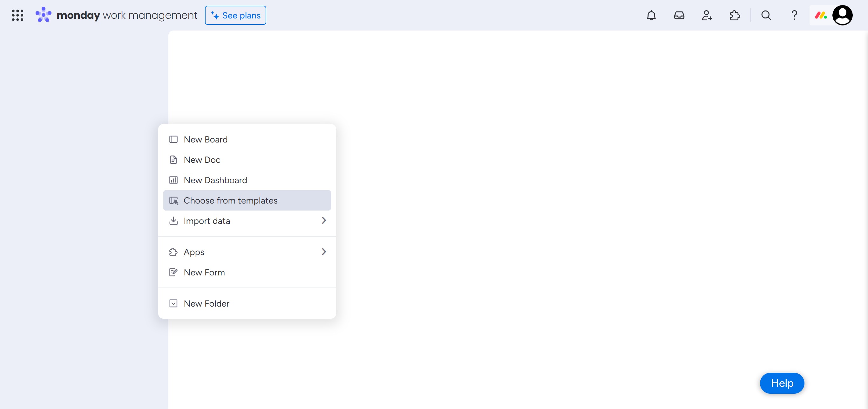Expand the Import data submenu arrow
Screen dimensions: 868x409
tap(323, 220)
